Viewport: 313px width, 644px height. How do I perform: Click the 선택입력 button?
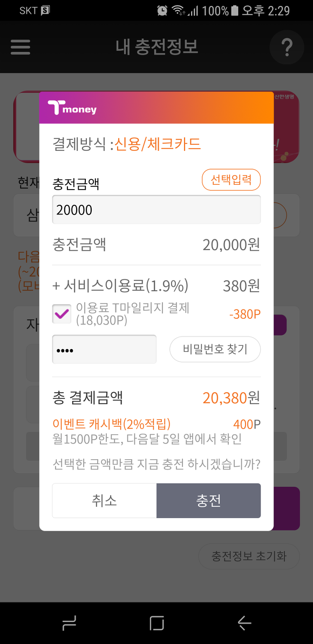(x=232, y=180)
